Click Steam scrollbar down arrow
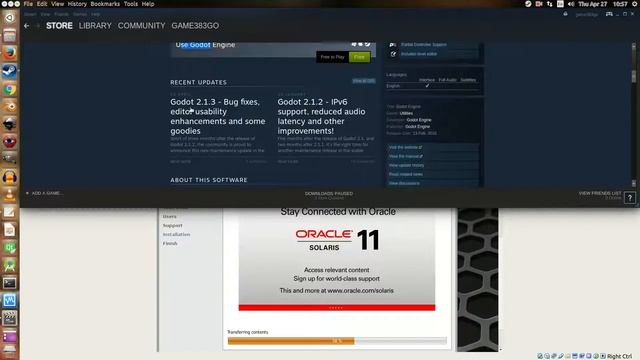 (633, 184)
